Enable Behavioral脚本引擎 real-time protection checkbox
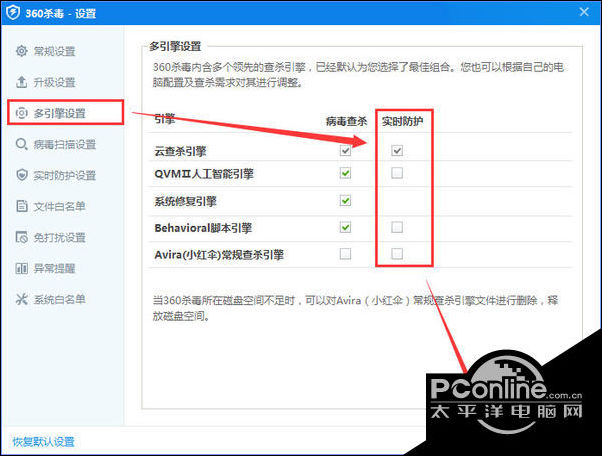This screenshot has height=456, width=602. [x=397, y=227]
